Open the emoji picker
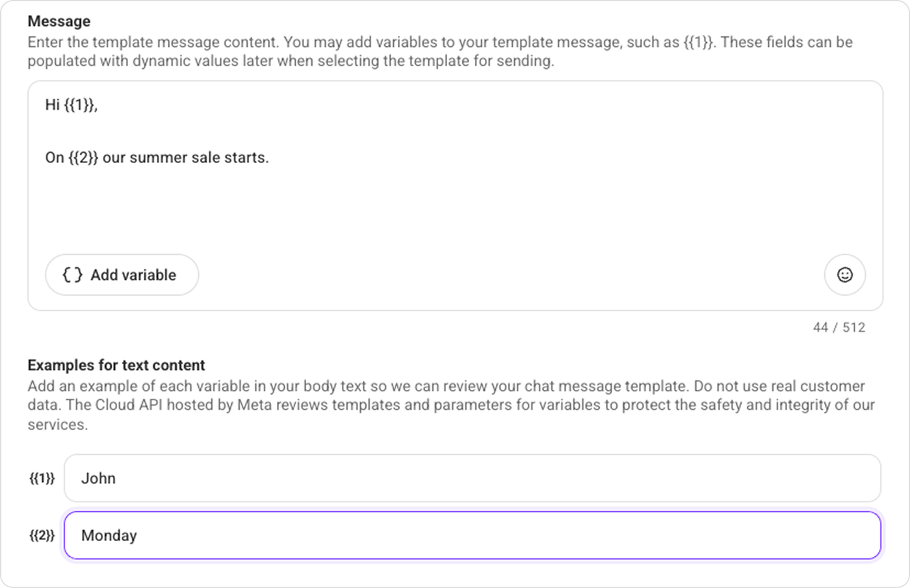This screenshot has width=910, height=588. click(x=844, y=275)
